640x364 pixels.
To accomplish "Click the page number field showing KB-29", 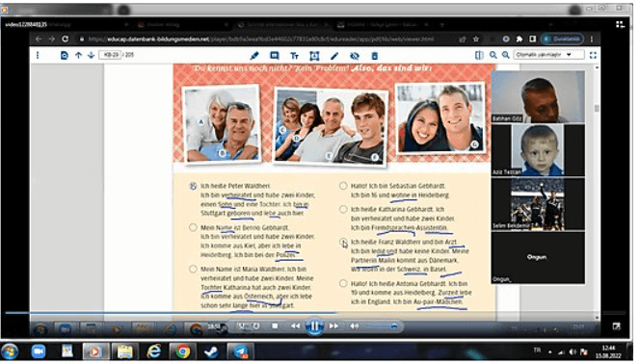I will pos(111,55).
